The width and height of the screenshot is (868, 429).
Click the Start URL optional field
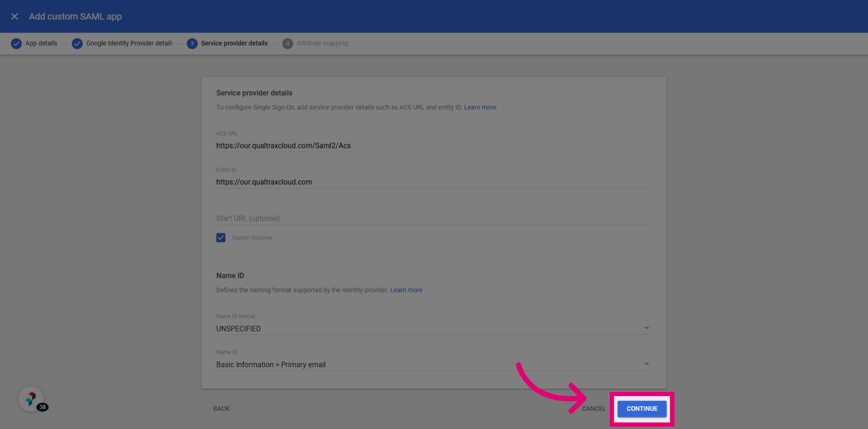[434, 218]
